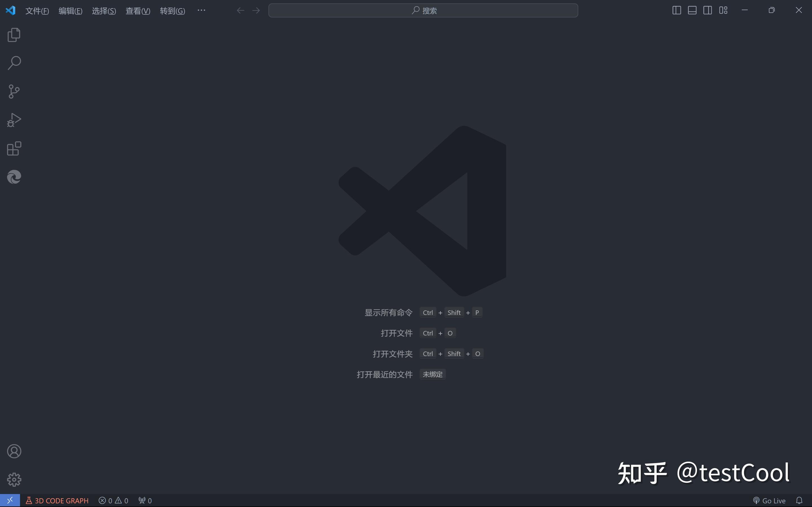812x507 pixels.
Task: Open the customize layout dropdown
Action: coord(723,10)
